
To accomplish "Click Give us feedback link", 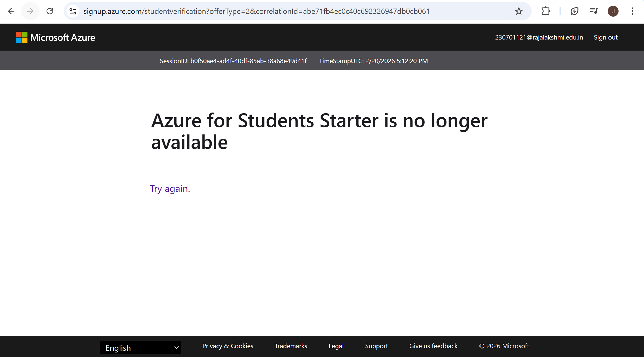I will click(x=433, y=346).
